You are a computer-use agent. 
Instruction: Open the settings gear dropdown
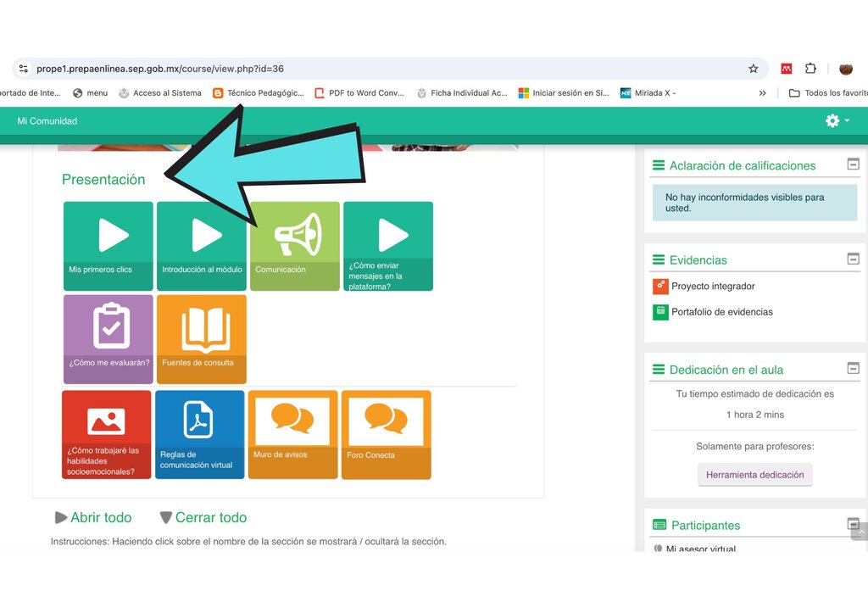[x=837, y=120]
